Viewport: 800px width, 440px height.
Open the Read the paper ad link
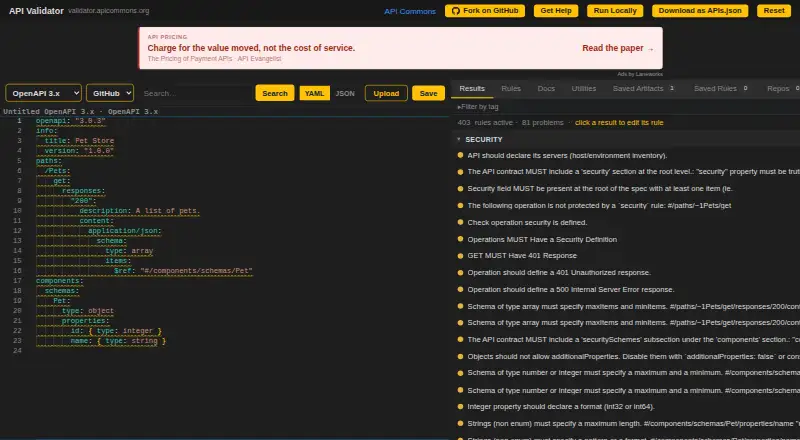(x=618, y=48)
